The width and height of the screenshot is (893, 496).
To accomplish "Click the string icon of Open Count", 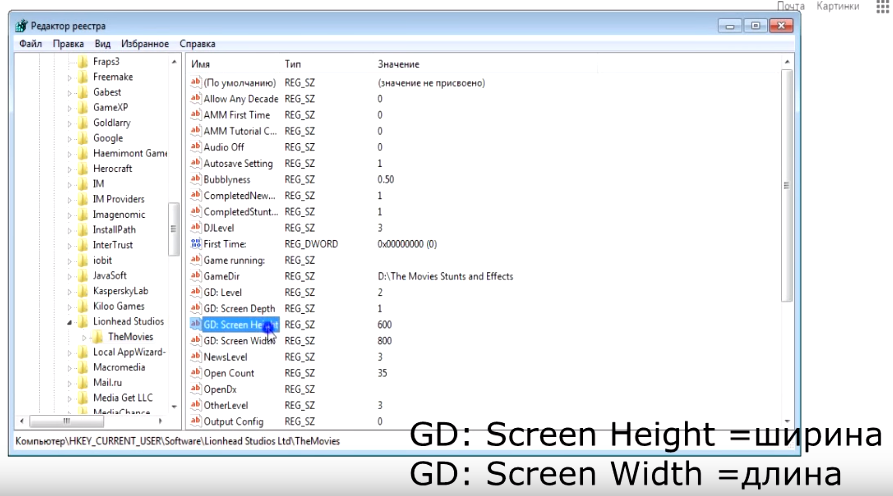I will 196,372.
